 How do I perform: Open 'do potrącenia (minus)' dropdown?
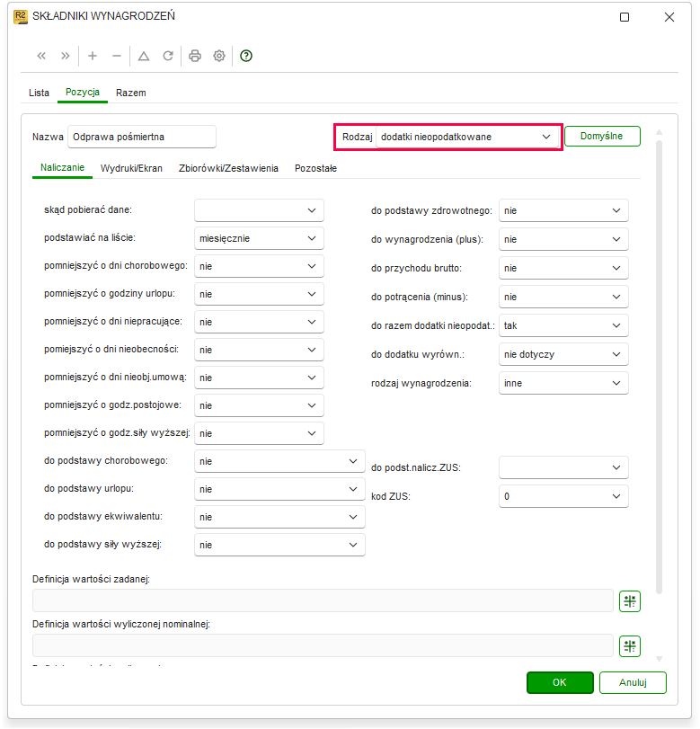[x=563, y=298]
